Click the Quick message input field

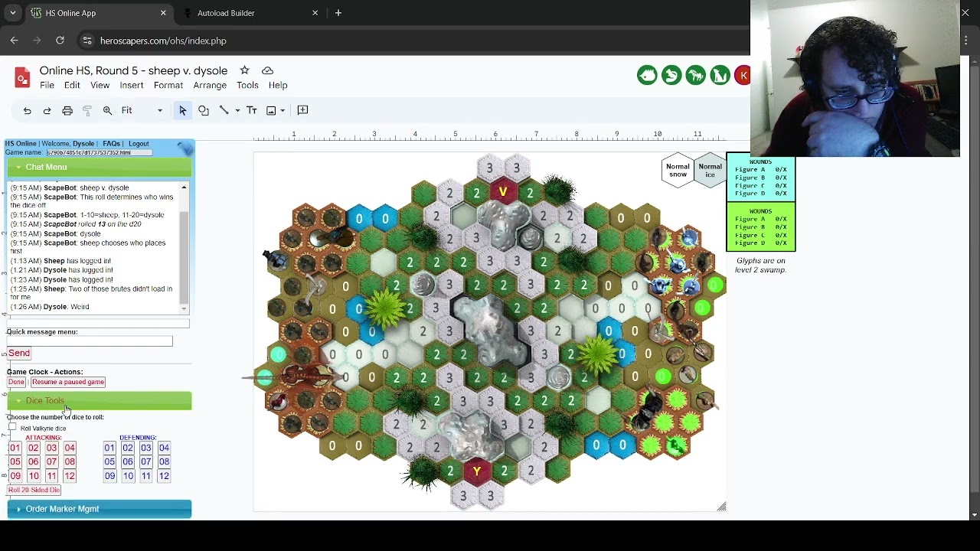[90, 341]
